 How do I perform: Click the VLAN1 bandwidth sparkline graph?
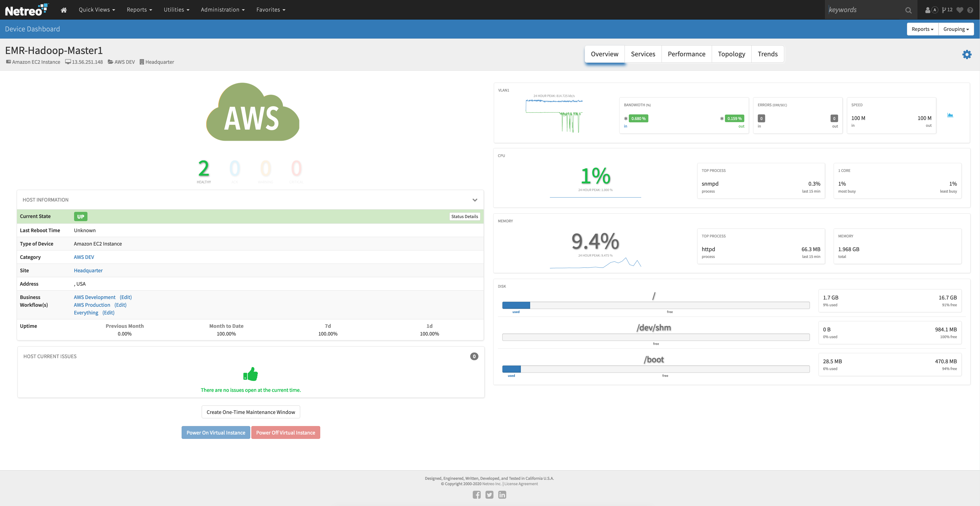(x=554, y=115)
